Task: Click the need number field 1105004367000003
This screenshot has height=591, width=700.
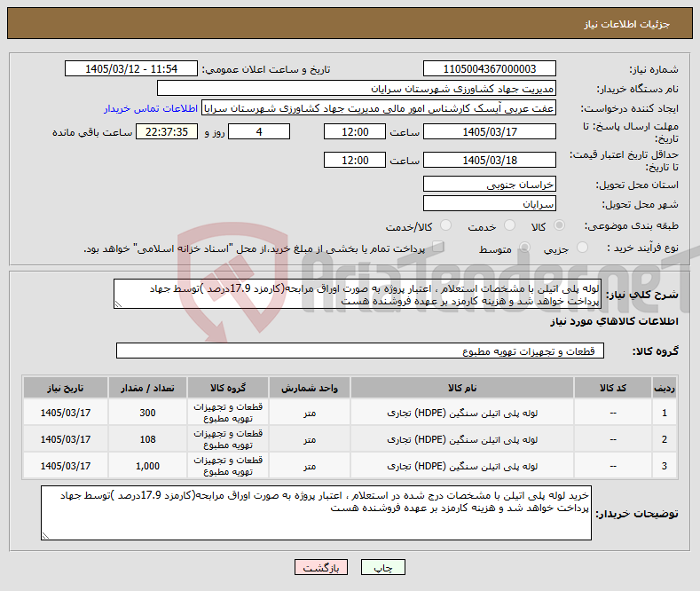Action: tap(489, 68)
